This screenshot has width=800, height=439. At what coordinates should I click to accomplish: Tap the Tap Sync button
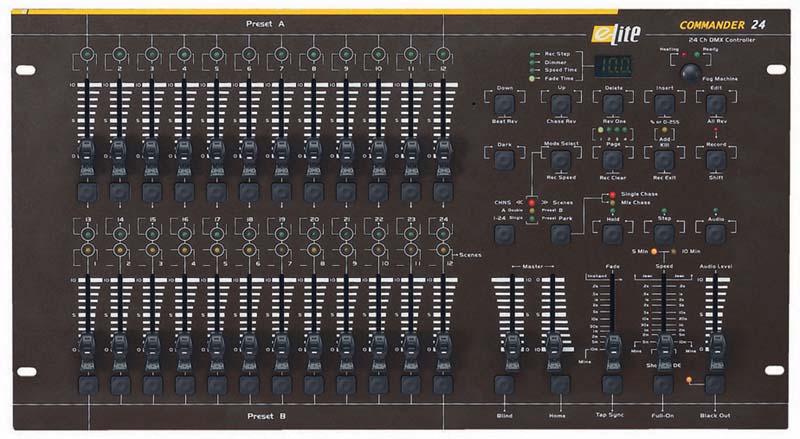(612, 385)
